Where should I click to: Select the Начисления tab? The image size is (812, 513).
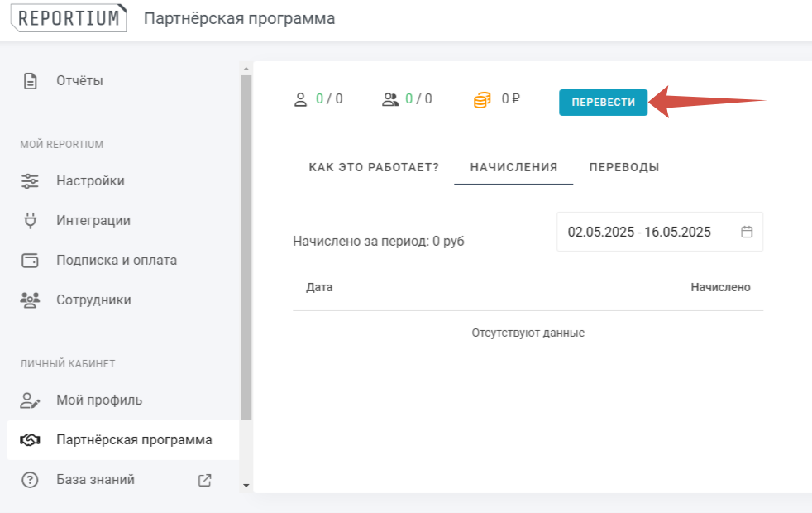tap(513, 167)
